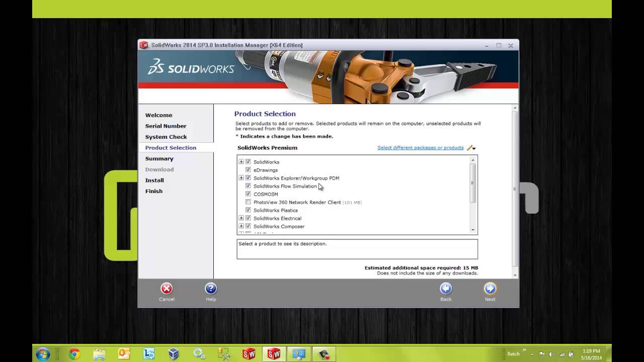
Task: Show hidden tray icons arrow
Action: tap(533, 354)
